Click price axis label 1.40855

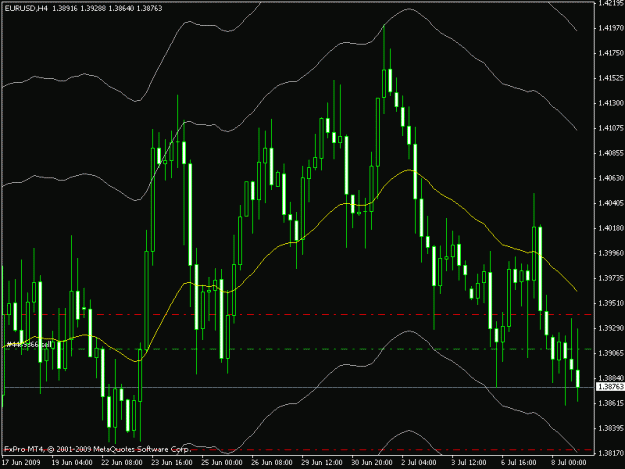point(611,153)
